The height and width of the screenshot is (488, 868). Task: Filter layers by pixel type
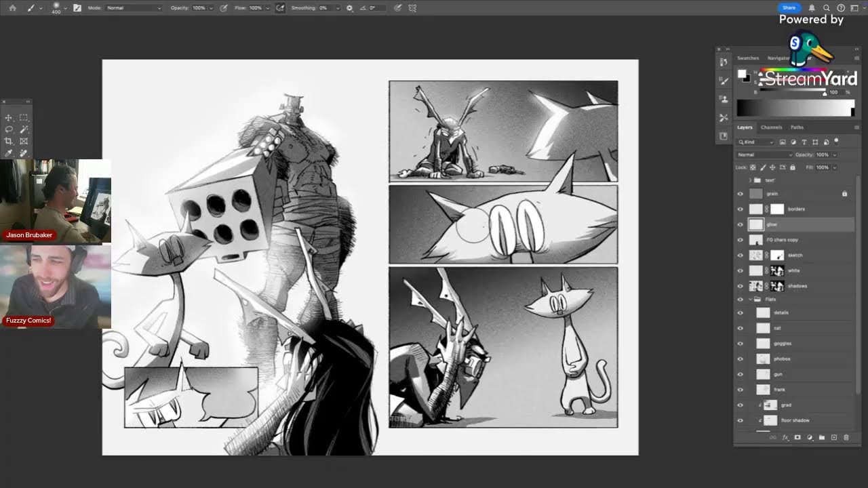783,142
